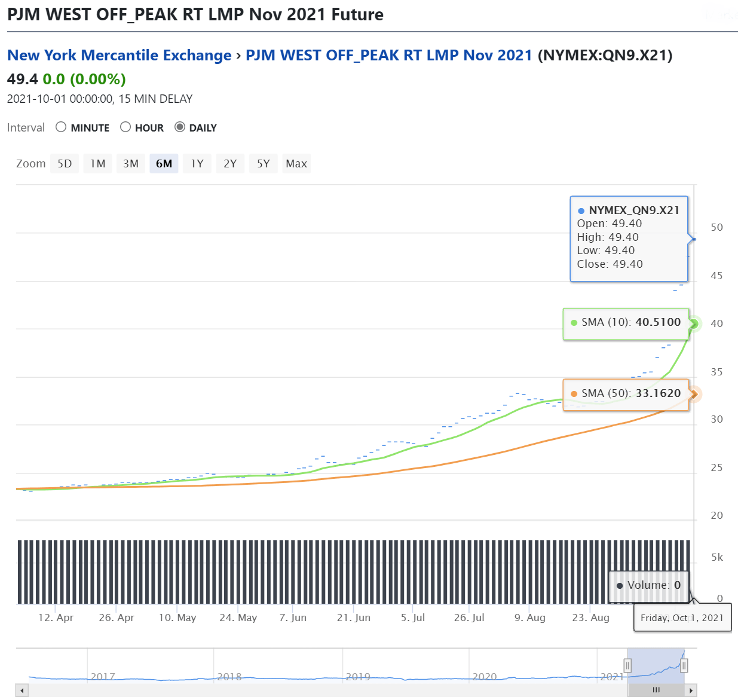Show the Max zoom range
This screenshot has width=738, height=700.
pyautogui.click(x=296, y=164)
